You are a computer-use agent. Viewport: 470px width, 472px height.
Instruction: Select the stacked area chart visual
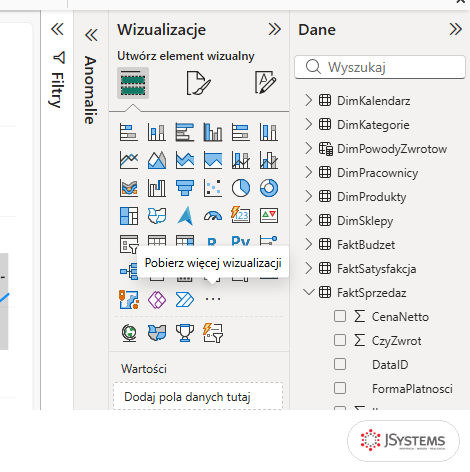coord(185,160)
